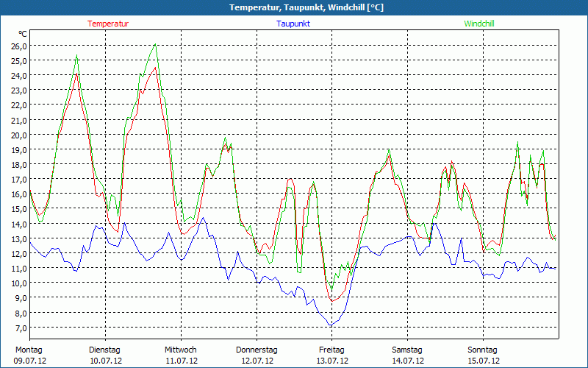Click the date 15.07.12
Image resolution: width=588 pixels, height=368 pixels.
click(x=484, y=361)
